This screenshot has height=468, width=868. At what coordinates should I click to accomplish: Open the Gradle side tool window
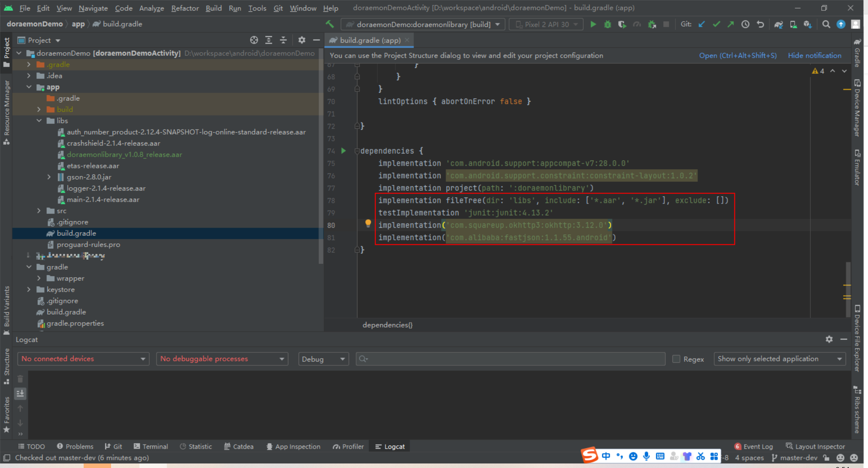click(858, 53)
